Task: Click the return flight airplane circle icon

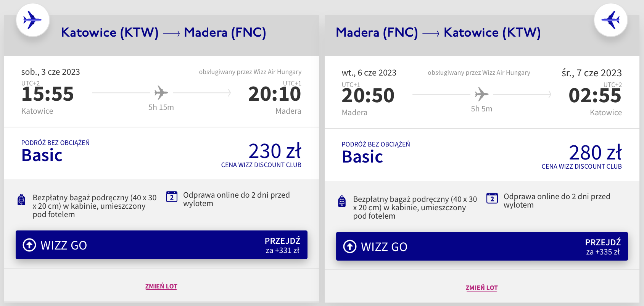Action: [611, 20]
